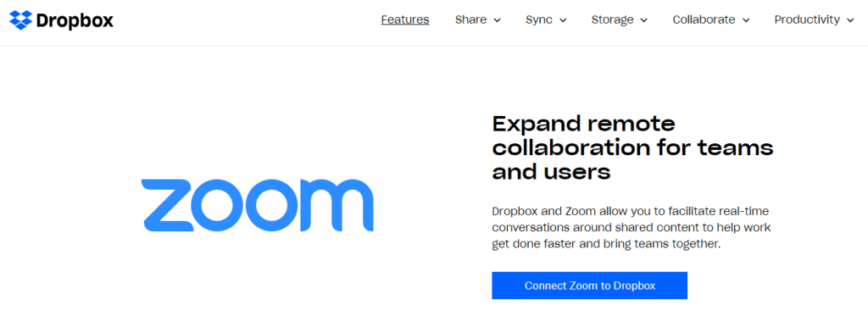Expand the chevron beside Sync
The height and width of the screenshot is (322, 868).
[x=563, y=20]
